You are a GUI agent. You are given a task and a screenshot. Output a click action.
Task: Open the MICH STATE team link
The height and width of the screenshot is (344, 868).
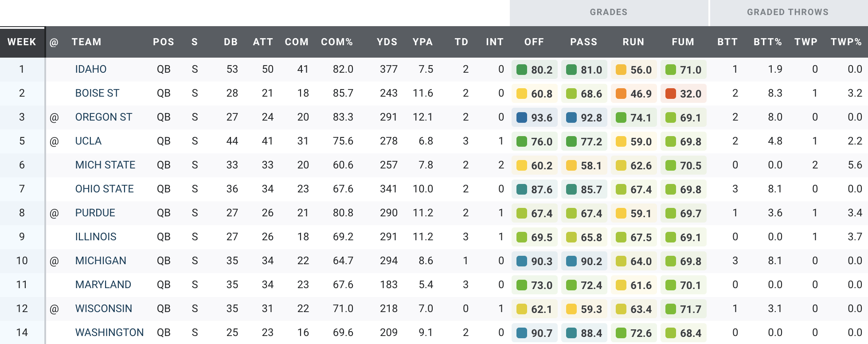pos(105,165)
